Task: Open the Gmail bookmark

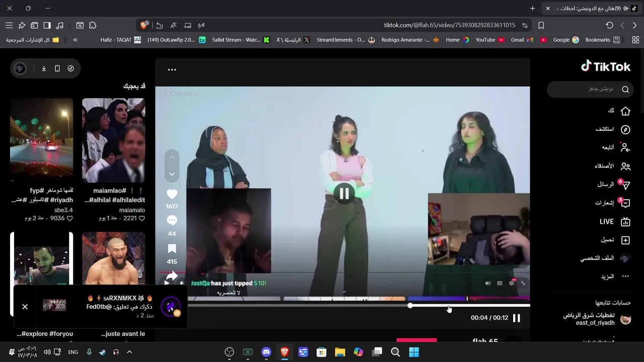Action: (x=522, y=40)
